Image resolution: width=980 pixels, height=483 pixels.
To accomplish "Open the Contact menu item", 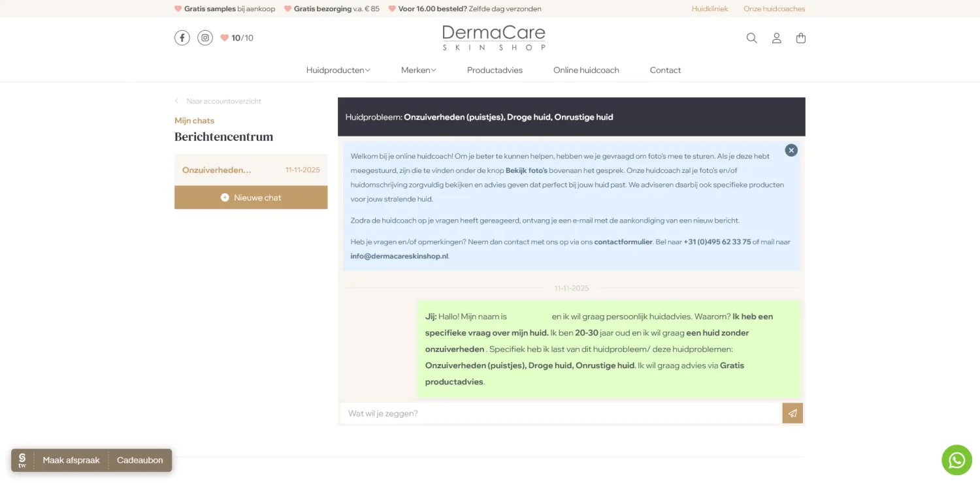I will pos(665,70).
